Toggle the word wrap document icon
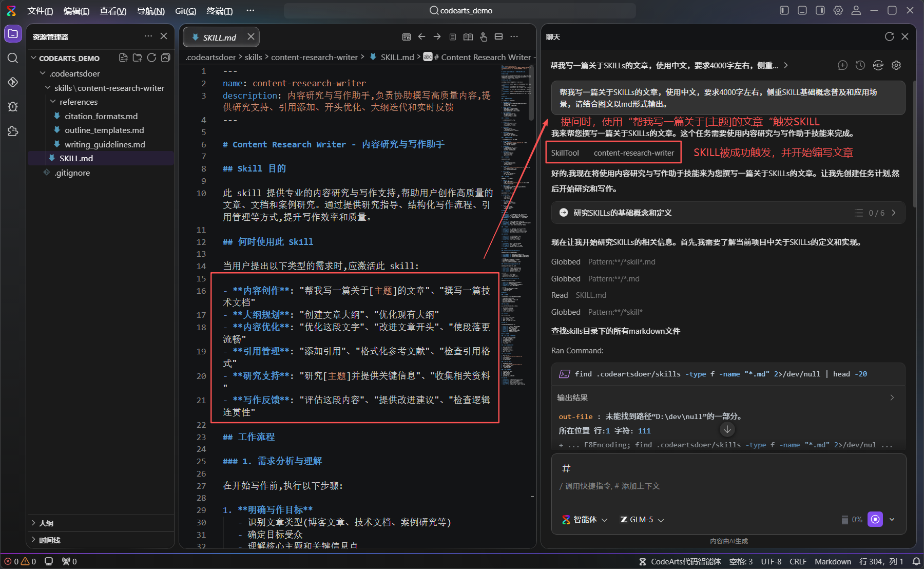 click(x=452, y=36)
